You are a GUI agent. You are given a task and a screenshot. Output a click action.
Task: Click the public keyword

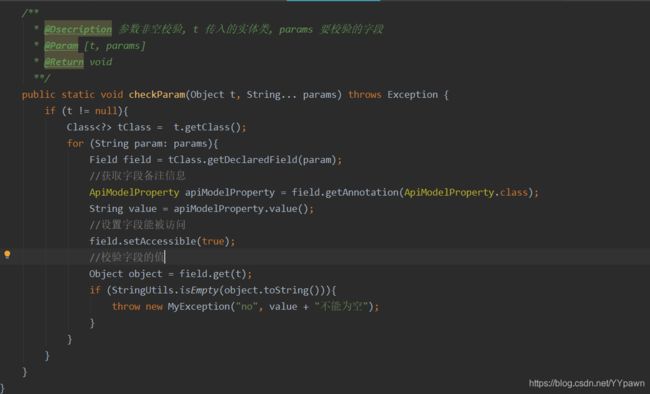point(38,95)
